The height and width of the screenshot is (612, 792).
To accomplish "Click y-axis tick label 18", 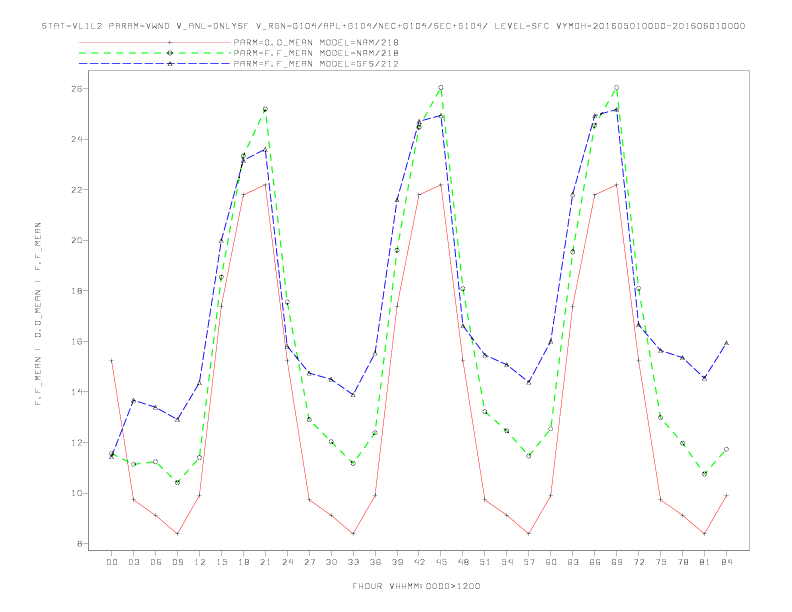I will tap(77, 291).
